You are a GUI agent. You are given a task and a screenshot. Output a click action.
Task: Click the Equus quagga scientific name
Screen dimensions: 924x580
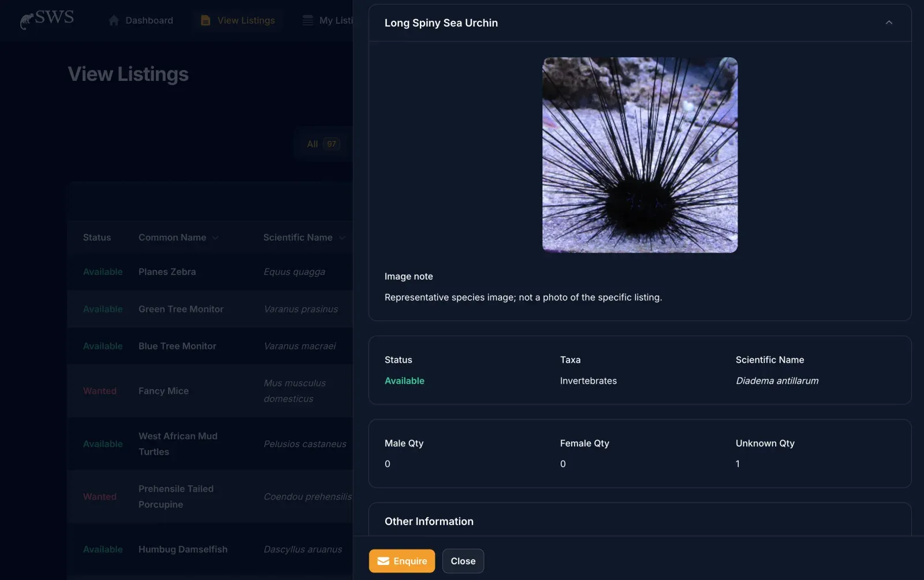click(295, 272)
